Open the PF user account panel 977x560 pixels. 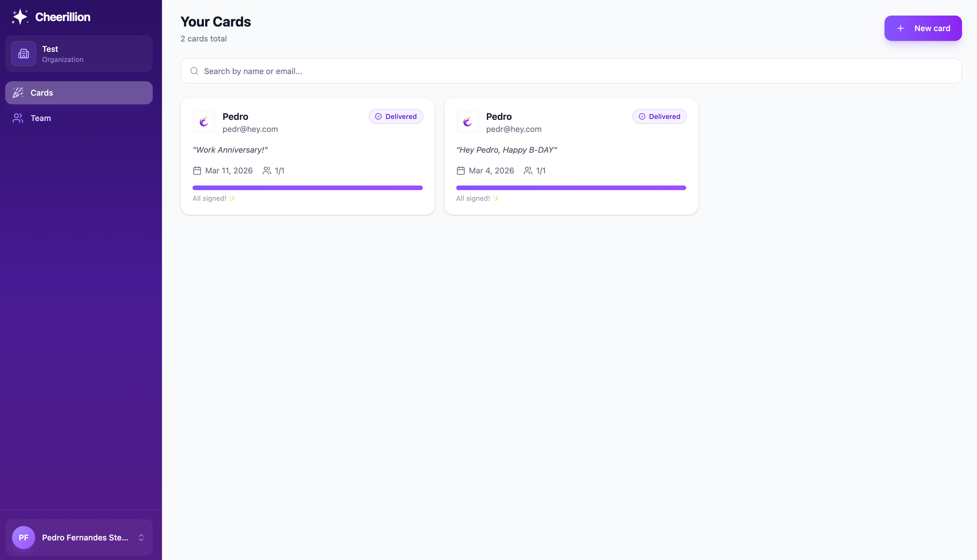(x=79, y=537)
